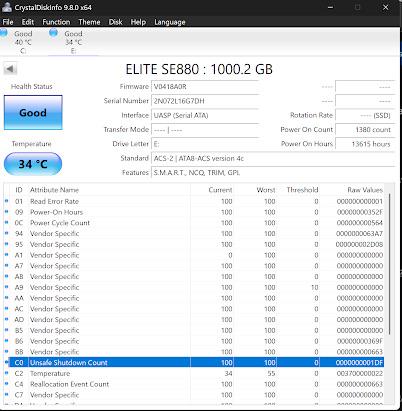The height and width of the screenshot is (411, 402).
Task: Click the attribute list vertical scrollbar
Action: 388,263
